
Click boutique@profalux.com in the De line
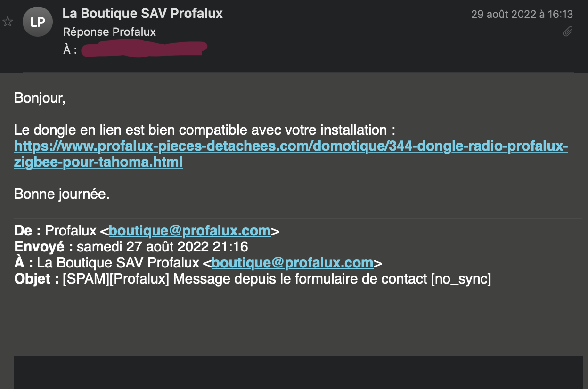click(x=189, y=231)
